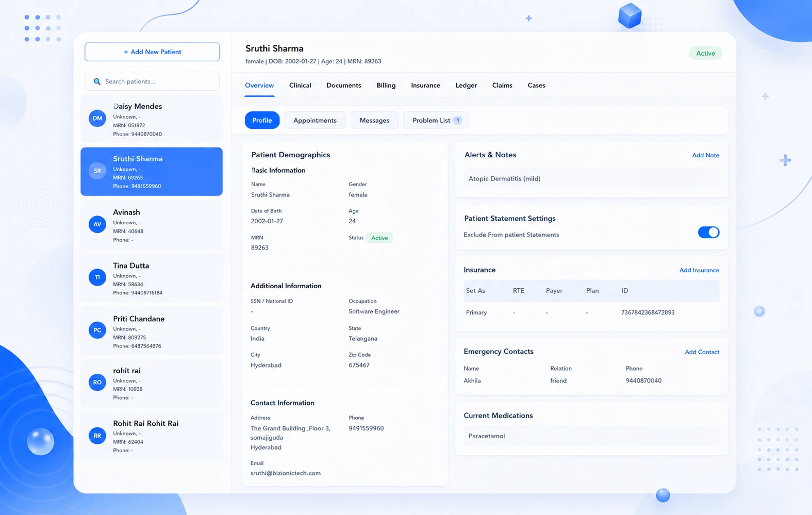Click the AV avatar for Avinash
The height and width of the screenshot is (515, 812).
click(97, 224)
